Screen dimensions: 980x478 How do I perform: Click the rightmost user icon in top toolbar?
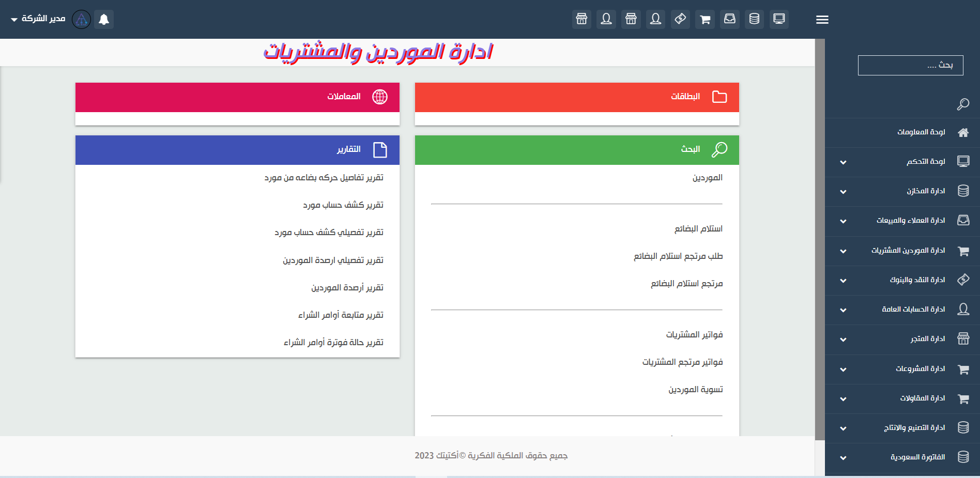click(x=655, y=19)
